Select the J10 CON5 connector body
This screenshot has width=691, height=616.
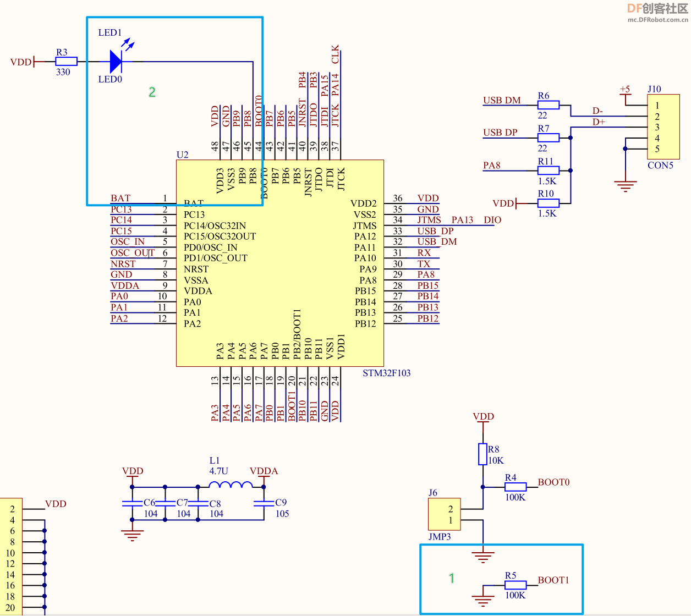tap(663, 127)
